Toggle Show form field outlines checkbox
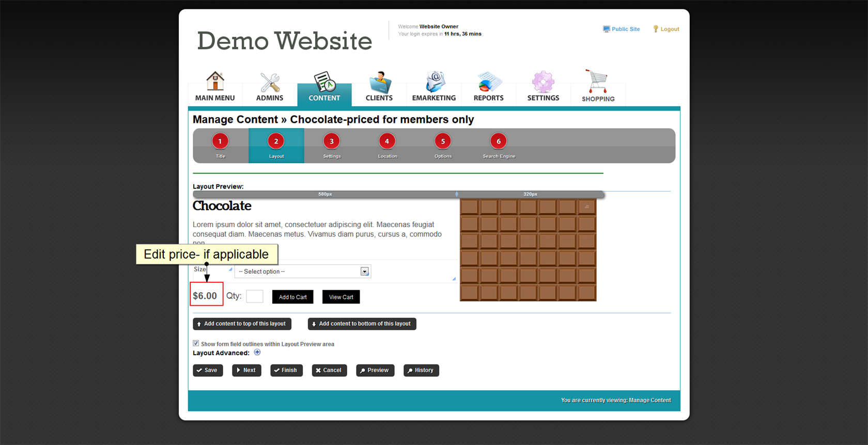Image resolution: width=868 pixels, height=445 pixels. tap(196, 343)
